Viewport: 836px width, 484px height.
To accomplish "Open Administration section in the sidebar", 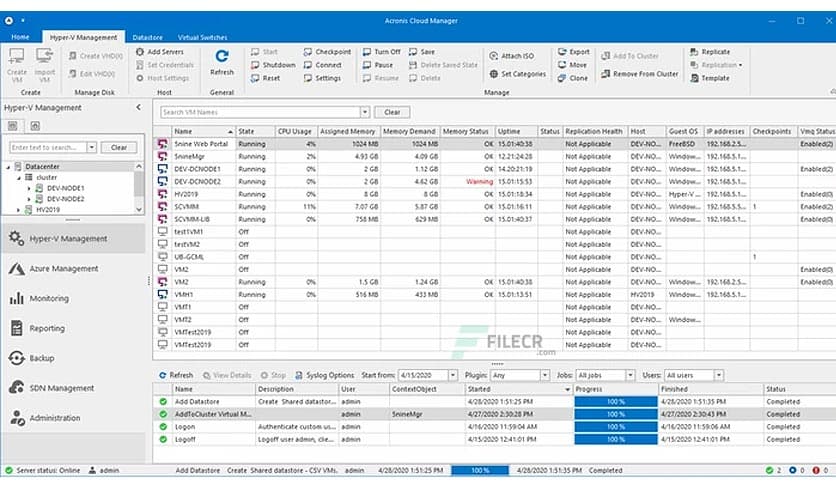I will pyautogui.click(x=73, y=418).
